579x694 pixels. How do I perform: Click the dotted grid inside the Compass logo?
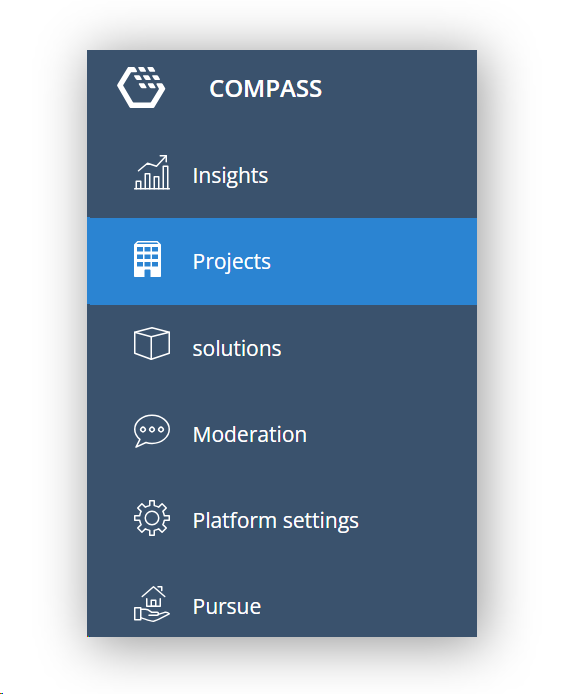(148, 77)
